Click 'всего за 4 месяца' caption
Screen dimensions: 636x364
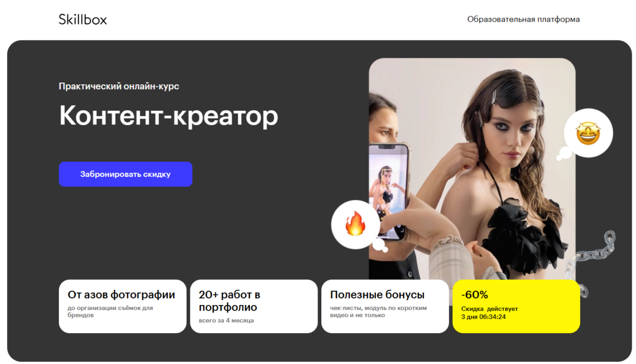[x=226, y=320]
